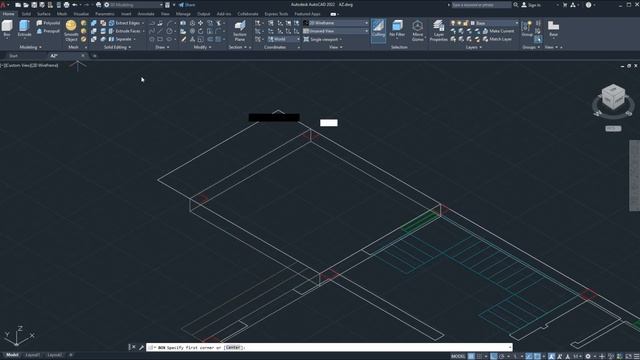Open the status bar customization menu
This screenshot has width=640, height=360.
pyautogui.click(x=637, y=356)
